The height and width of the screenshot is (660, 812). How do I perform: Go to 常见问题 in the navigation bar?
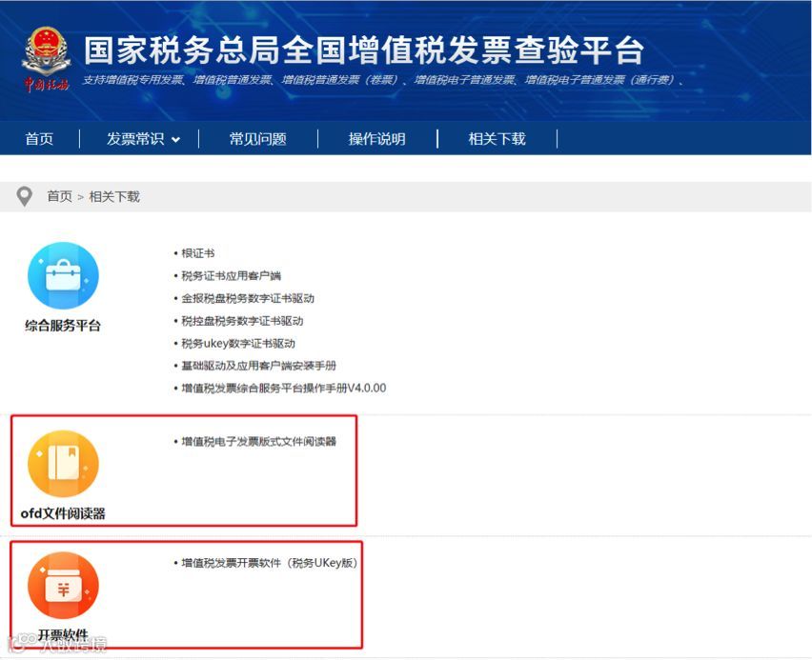[258, 139]
